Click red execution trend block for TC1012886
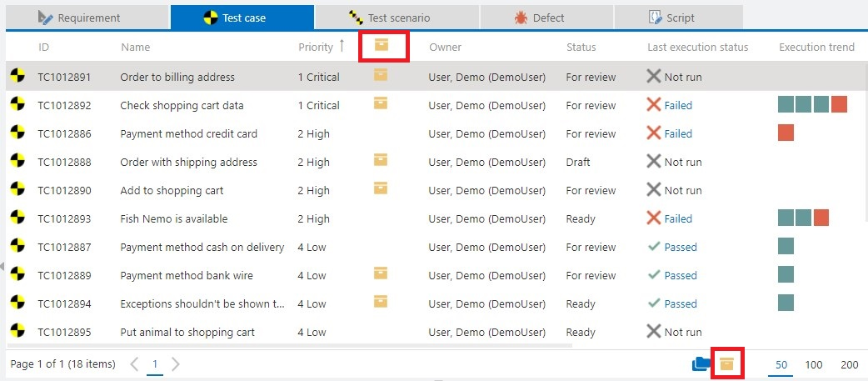Viewport: 868px width, 381px height. pyautogui.click(x=786, y=133)
